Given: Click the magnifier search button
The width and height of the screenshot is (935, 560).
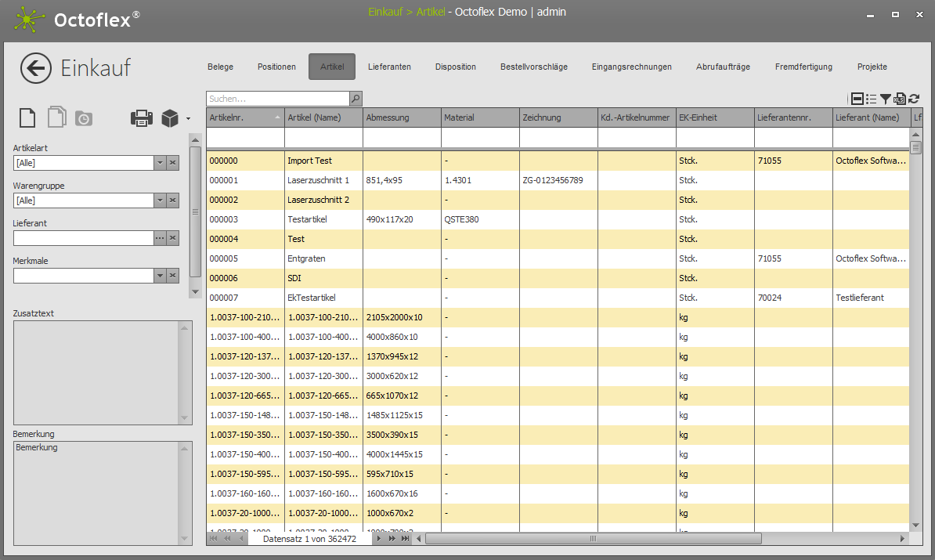Looking at the screenshot, I should pos(356,99).
